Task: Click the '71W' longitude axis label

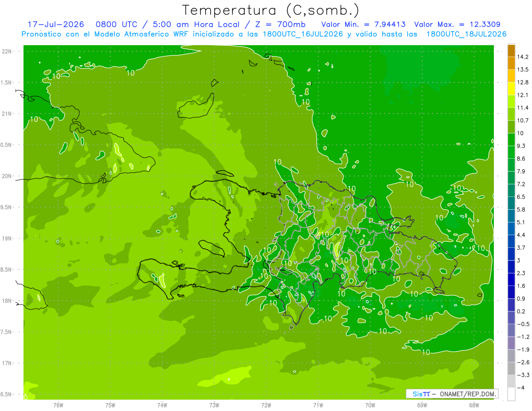Action: click(x=318, y=405)
